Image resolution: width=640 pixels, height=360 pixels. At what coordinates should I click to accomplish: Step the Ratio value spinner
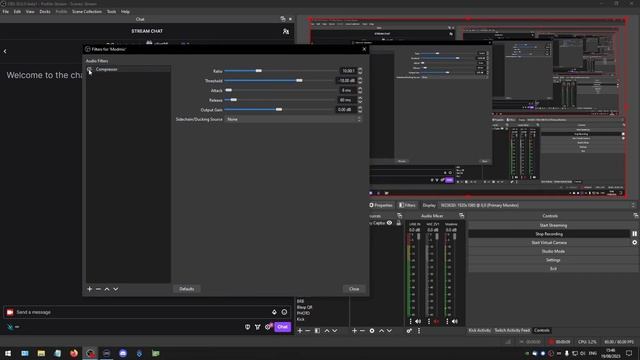360,71
